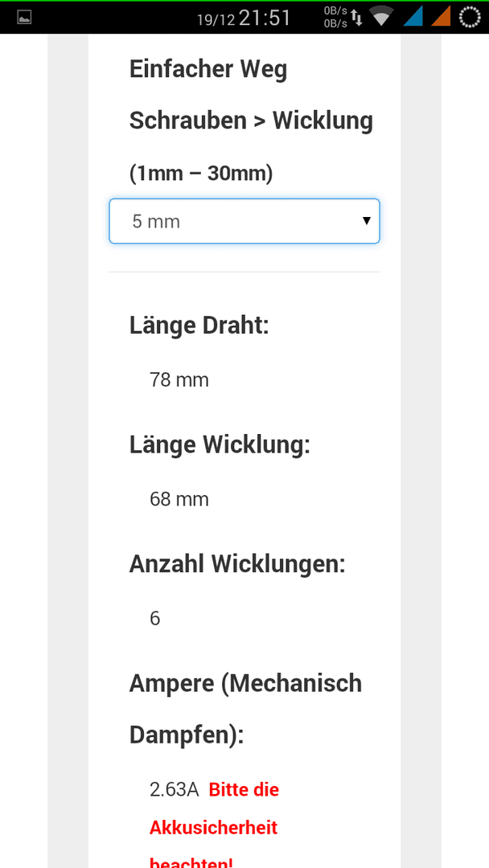This screenshot has height=868, width=489.
Task: Open the 5 mm length dropdown
Action: tap(244, 222)
